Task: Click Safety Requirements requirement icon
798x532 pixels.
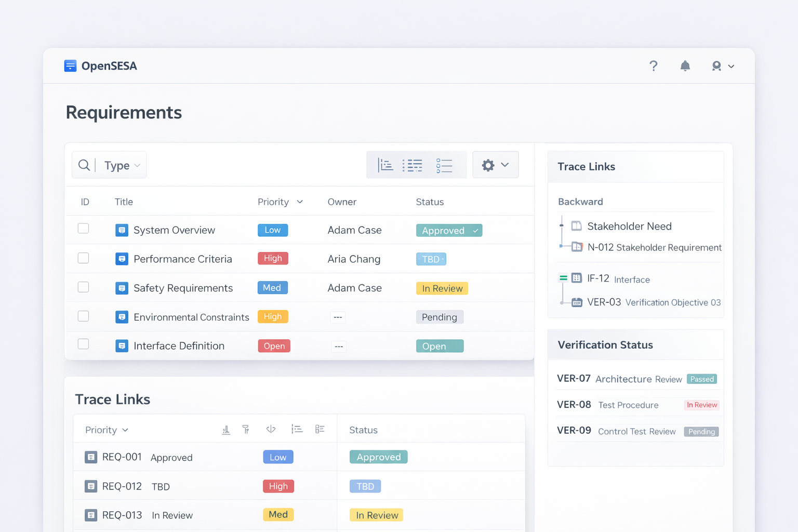Action: pos(122,288)
